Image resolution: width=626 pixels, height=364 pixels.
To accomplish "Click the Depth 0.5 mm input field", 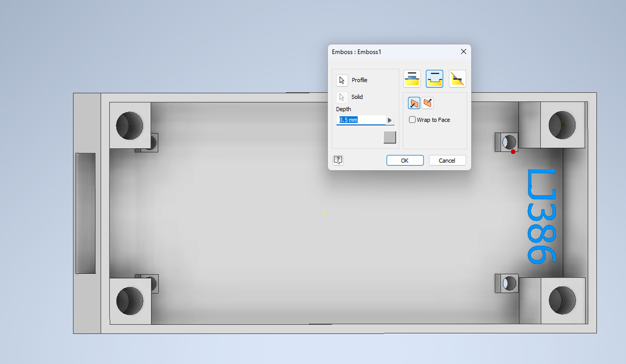I will pos(361,120).
